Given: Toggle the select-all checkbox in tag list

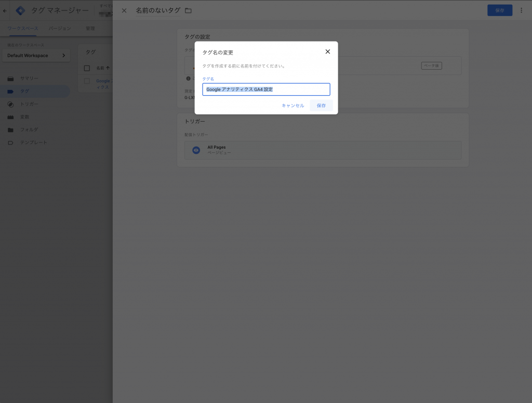Looking at the screenshot, I should [87, 68].
